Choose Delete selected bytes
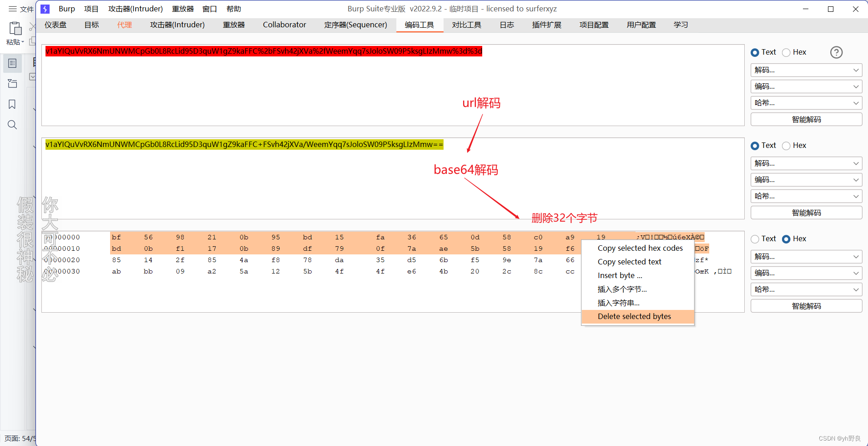This screenshot has height=446, width=868. pyautogui.click(x=638, y=317)
